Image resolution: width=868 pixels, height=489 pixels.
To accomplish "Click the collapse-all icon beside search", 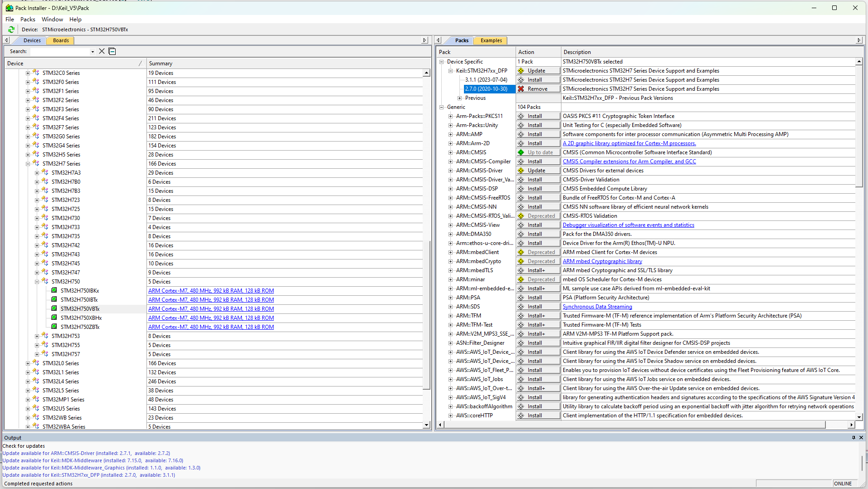I will coord(112,51).
